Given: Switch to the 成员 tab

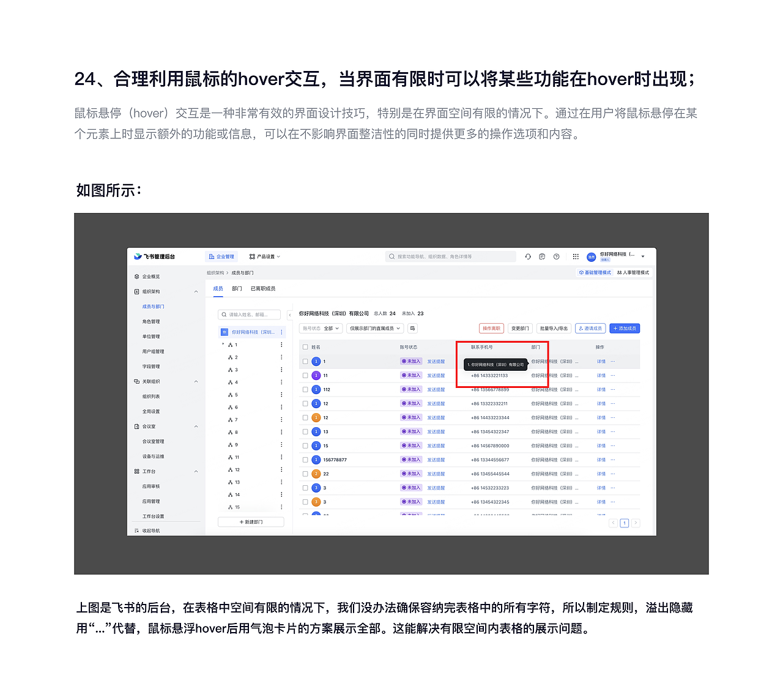Looking at the screenshot, I should (x=218, y=289).
